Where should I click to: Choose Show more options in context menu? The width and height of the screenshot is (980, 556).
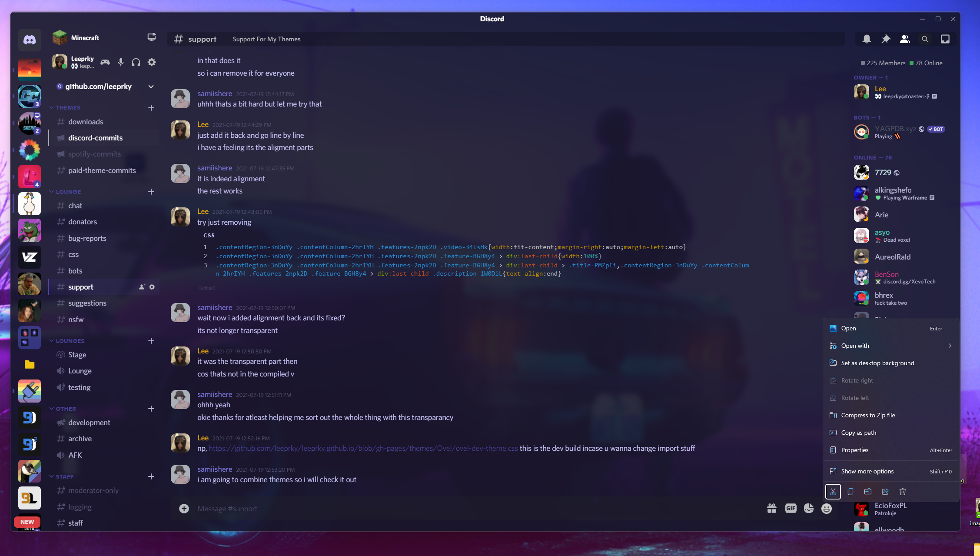click(x=867, y=471)
